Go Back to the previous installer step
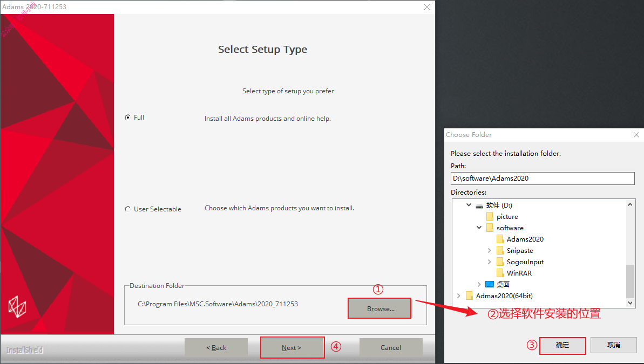This screenshot has height=364, width=644. click(x=216, y=348)
